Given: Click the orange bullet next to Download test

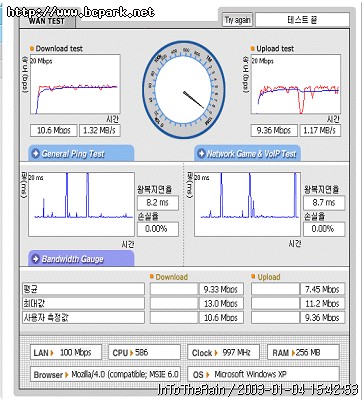Looking at the screenshot, I should pos(32,49).
